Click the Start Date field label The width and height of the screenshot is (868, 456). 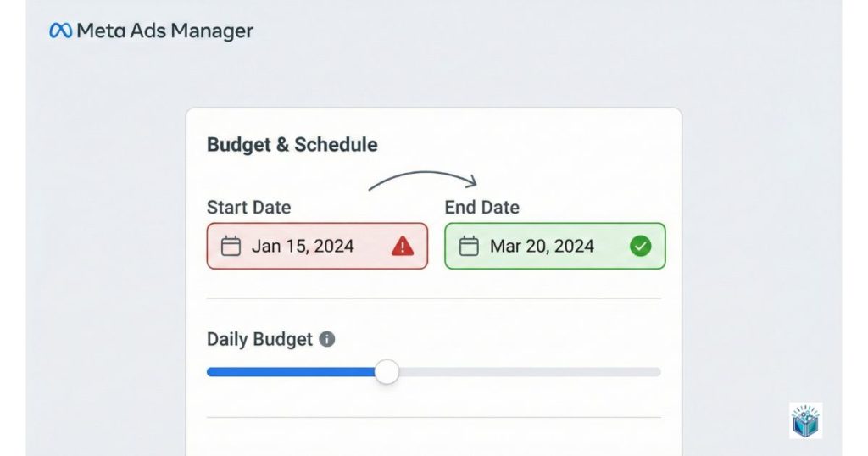(248, 208)
